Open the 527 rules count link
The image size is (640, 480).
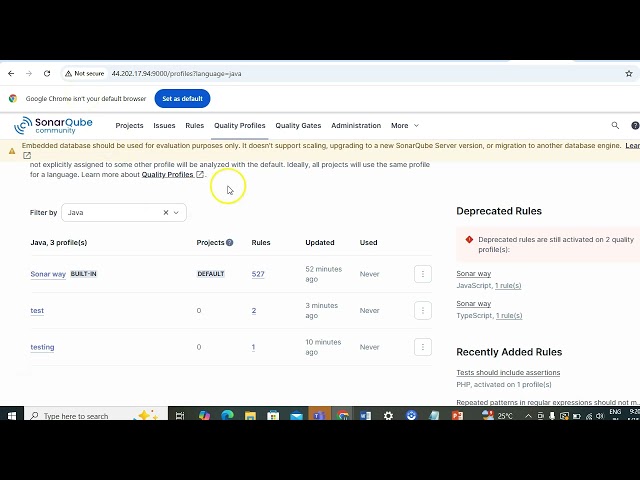coord(258,274)
